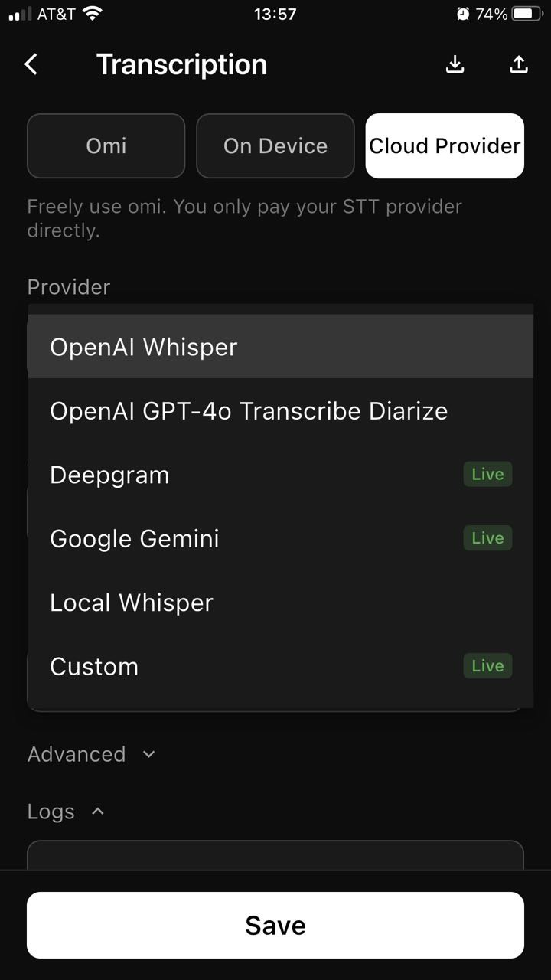The image size is (551, 980).
Task: Choose OpenAI GPT-4o Transcribe Diarize option
Action: 249,411
